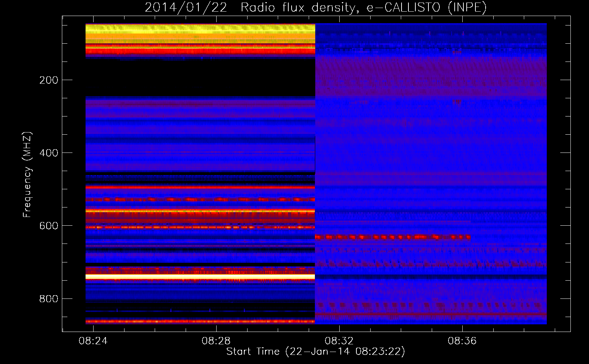Click the plot title "2014/01/22 Radio flux density, e-CALLISTO (INPE)"
This screenshot has width=589, height=364.
click(316, 7)
